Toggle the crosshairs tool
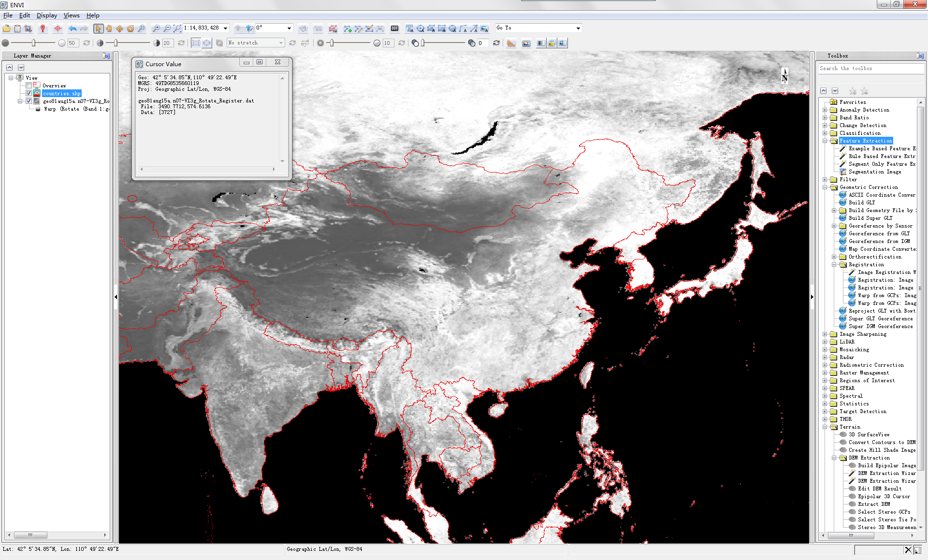The image size is (928, 560). pyautogui.click(x=58, y=29)
